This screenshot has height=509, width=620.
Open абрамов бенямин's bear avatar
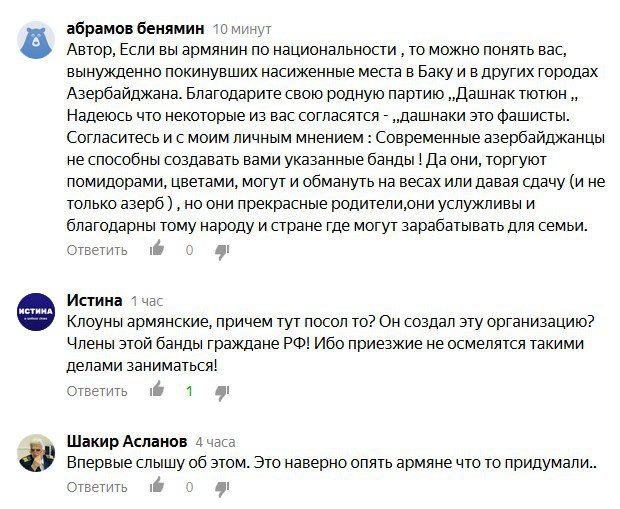(36, 41)
